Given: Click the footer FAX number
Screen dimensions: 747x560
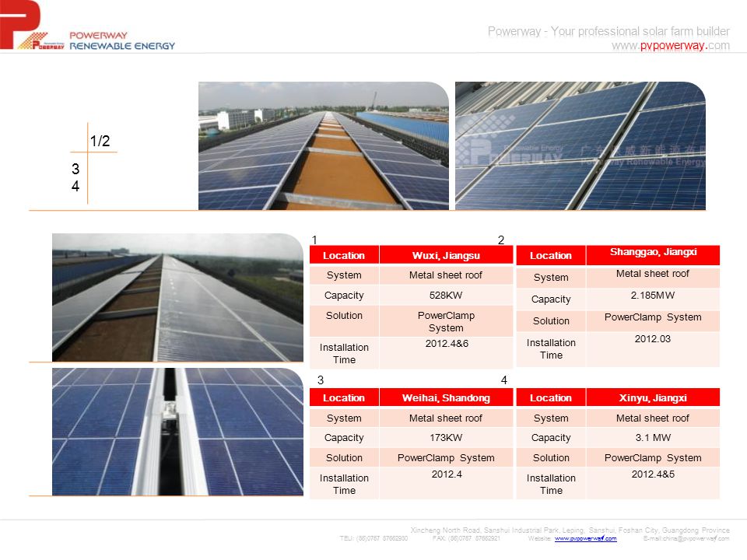Looking at the screenshot, I should [x=466, y=538].
